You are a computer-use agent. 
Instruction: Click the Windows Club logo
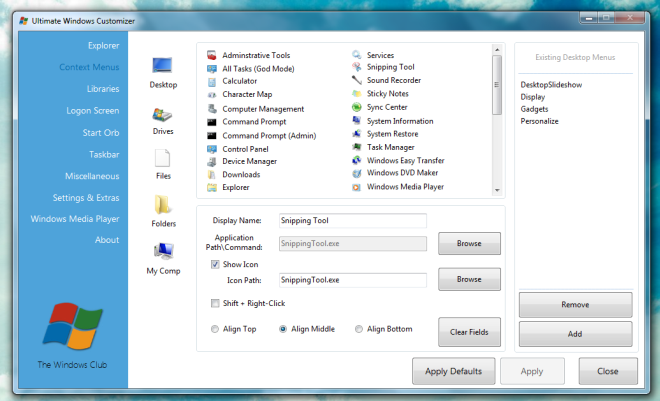point(72,326)
